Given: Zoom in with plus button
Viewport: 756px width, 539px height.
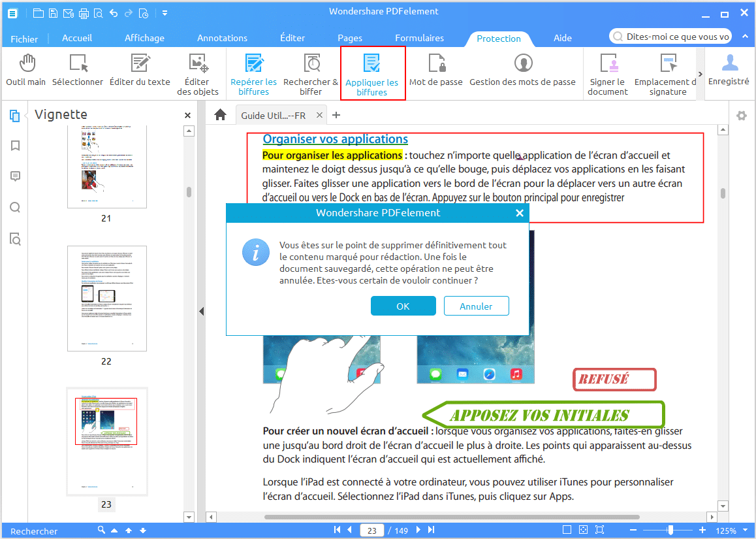Looking at the screenshot, I should (x=702, y=531).
